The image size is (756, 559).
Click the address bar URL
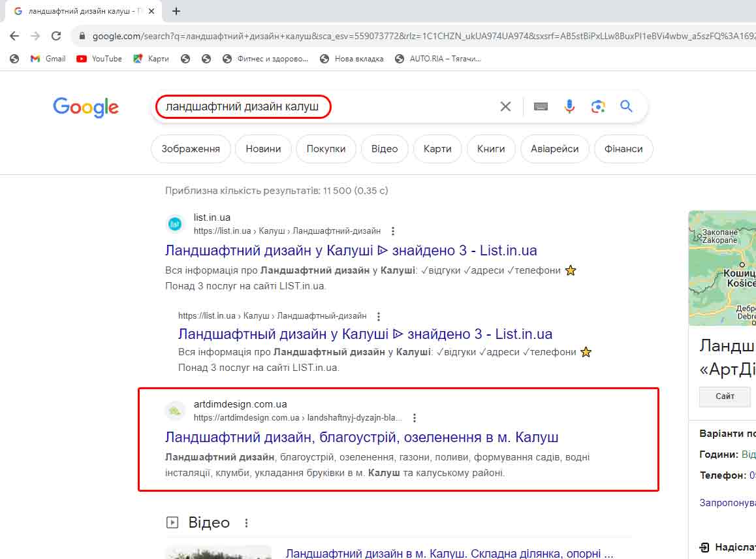coord(424,36)
